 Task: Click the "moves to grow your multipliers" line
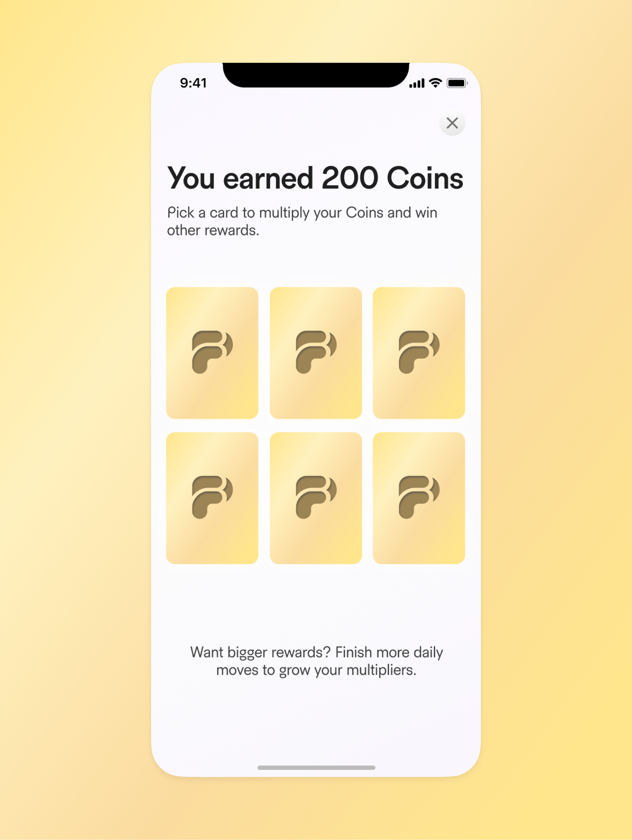point(316,670)
